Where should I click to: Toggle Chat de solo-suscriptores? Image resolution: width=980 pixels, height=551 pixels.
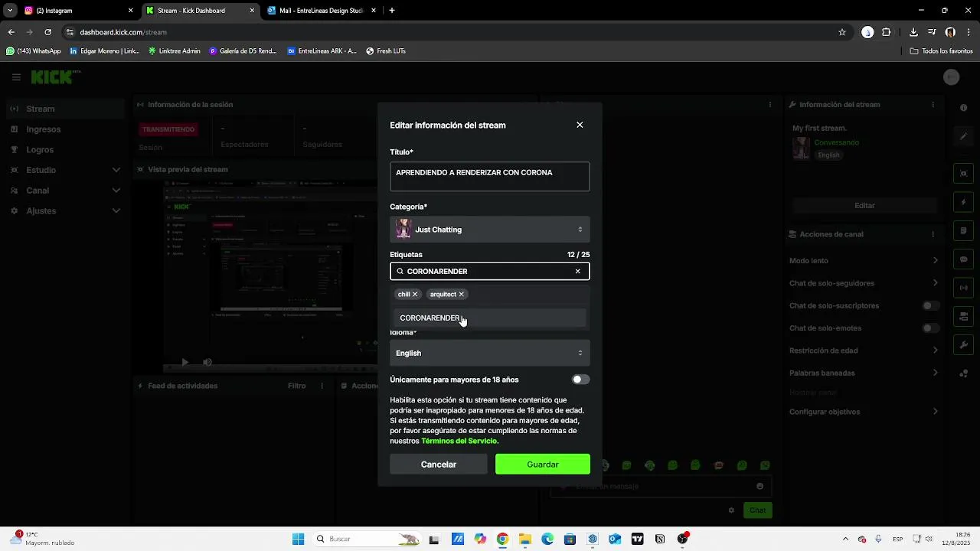tap(930, 306)
